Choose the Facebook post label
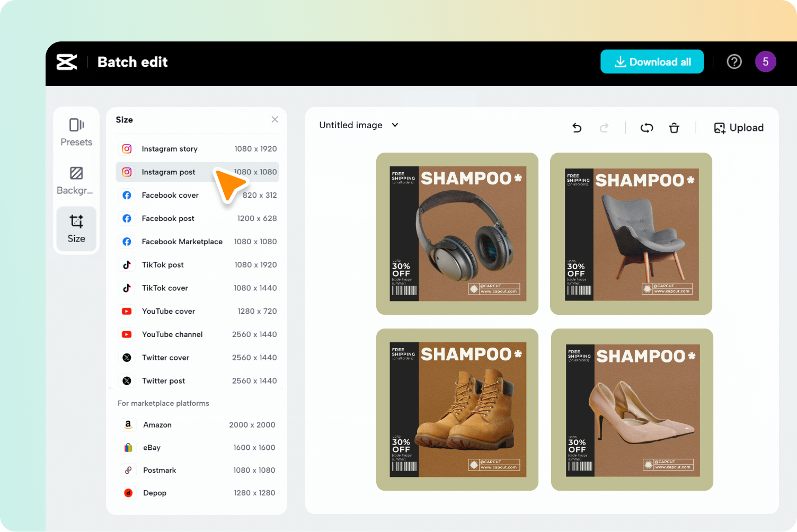This screenshot has width=797, height=532. click(x=168, y=218)
